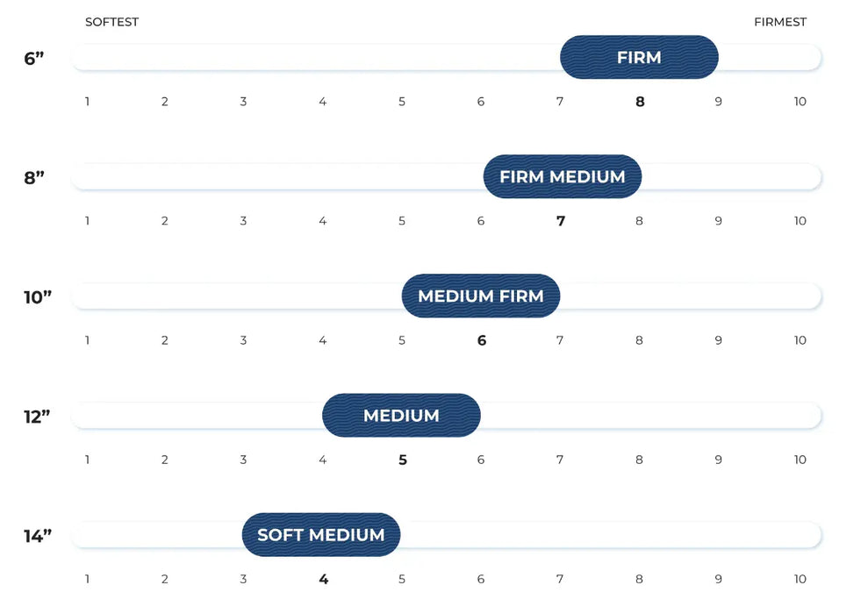Click the FIRM MEDIUM slider pill
The height and width of the screenshot is (614, 868).
[562, 177]
